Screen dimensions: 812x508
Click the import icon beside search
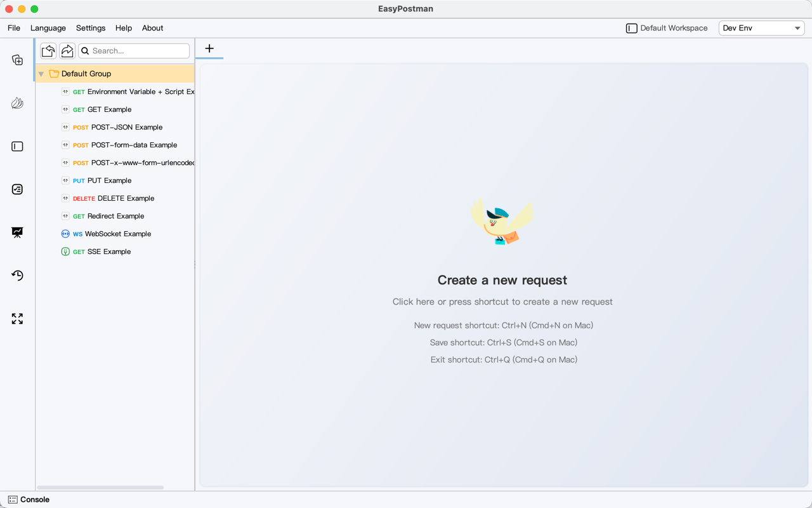click(x=48, y=51)
